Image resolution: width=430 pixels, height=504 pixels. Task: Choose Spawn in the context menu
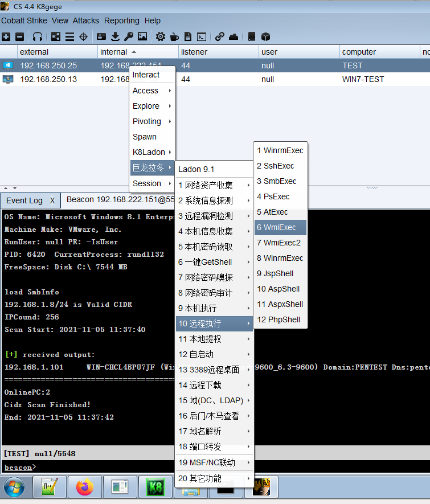coord(152,137)
